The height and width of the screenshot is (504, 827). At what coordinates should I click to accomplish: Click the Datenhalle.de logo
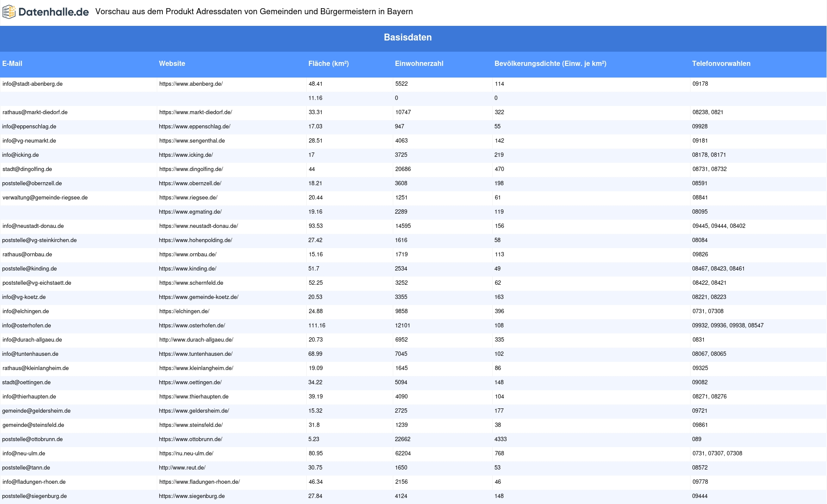click(46, 12)
